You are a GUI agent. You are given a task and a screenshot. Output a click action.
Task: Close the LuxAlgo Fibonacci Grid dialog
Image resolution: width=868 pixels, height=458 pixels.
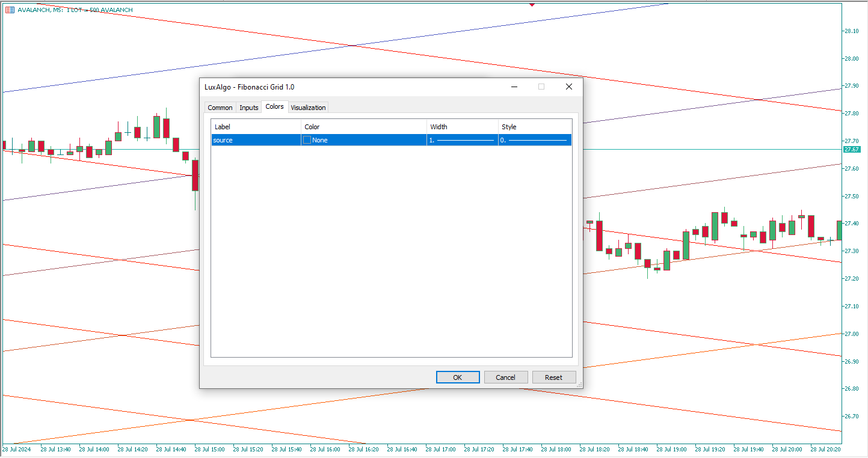point(568,87)
